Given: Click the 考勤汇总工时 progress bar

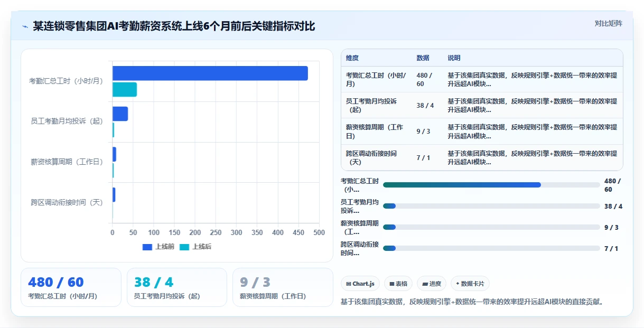Looking at the screenshot, I should [491, 185].
